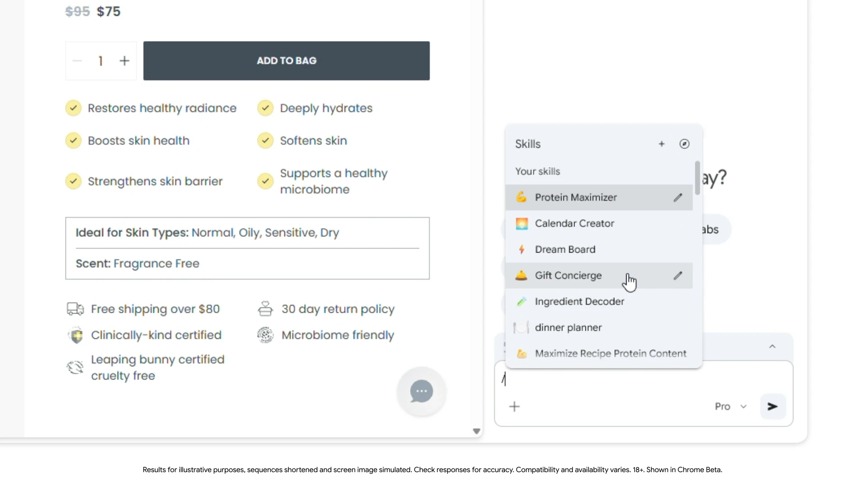Click the add new skill plus icon
Image resolution: width=868 pixels, height=488 pixels.
pos(661,144)
